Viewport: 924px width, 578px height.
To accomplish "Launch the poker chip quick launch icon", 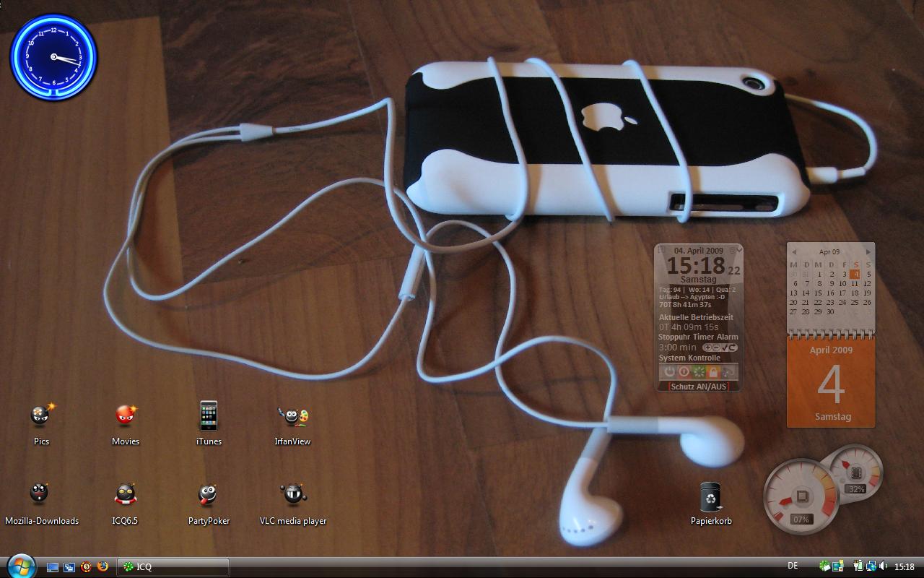I will pyautogui.click(x=86, y=566).
